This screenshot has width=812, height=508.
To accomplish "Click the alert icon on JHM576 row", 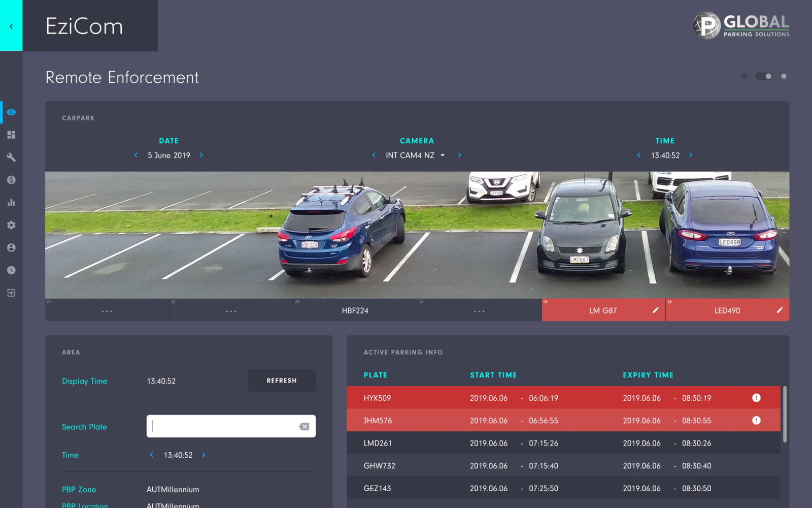I will click(756, 420).
